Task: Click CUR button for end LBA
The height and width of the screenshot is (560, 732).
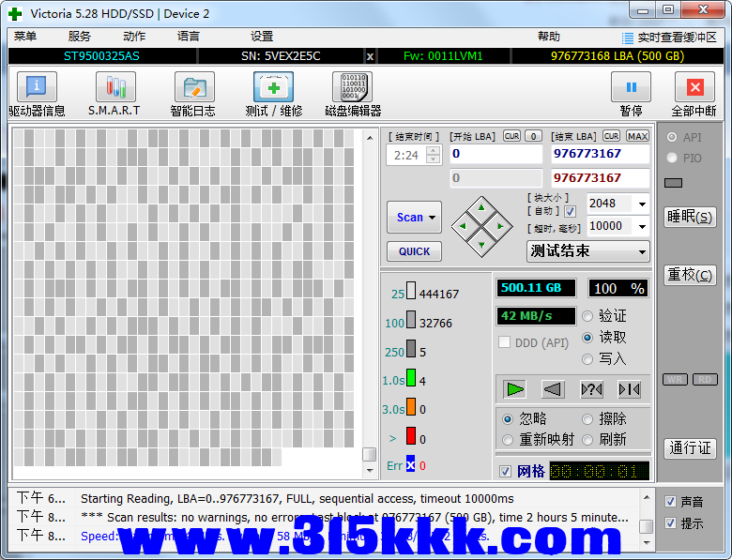Action: [x=611, y=136]
